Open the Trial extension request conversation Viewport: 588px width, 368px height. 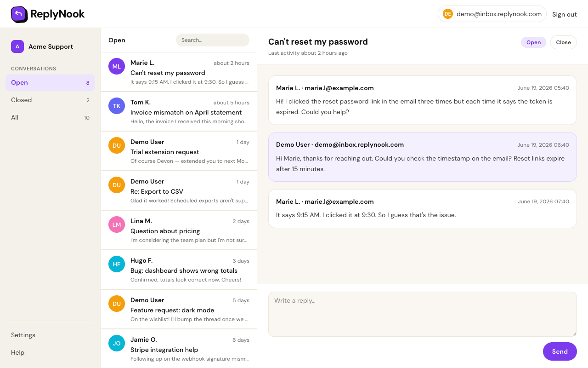179,151
